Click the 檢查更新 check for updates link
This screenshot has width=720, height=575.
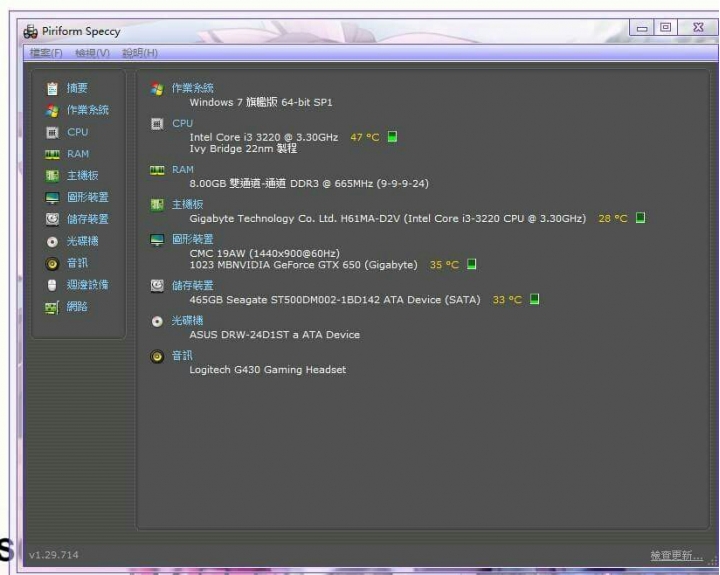click(676, 555)
